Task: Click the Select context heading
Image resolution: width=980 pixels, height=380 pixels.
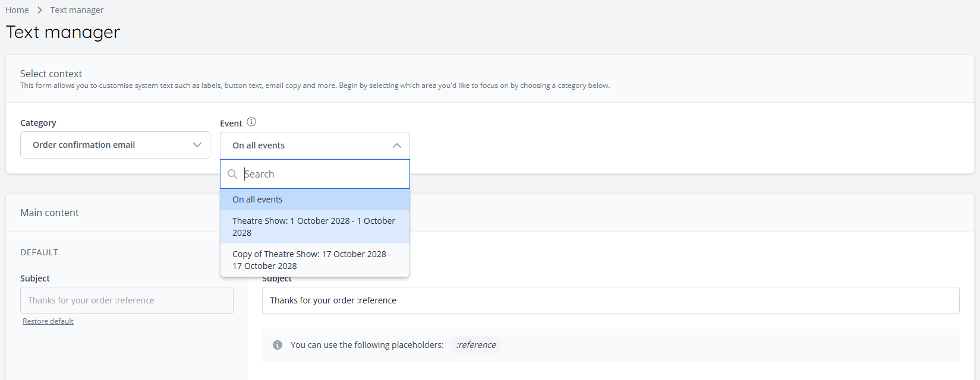Action: (x=51, y=74)
